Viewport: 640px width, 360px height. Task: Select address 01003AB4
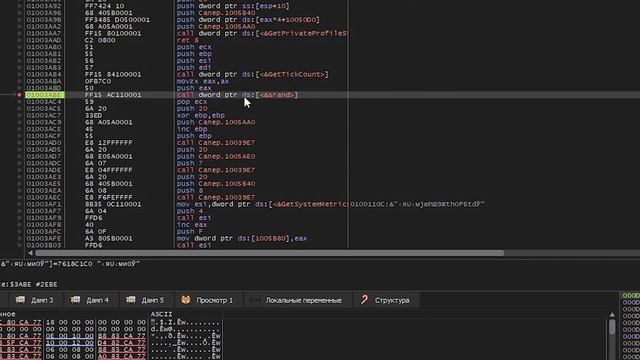click(44, 74)
